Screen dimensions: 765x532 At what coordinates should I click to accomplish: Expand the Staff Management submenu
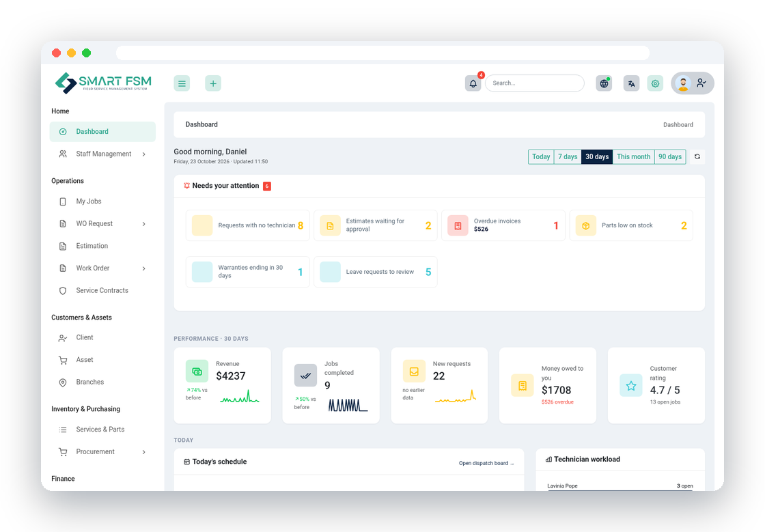(x=144, y=154)
